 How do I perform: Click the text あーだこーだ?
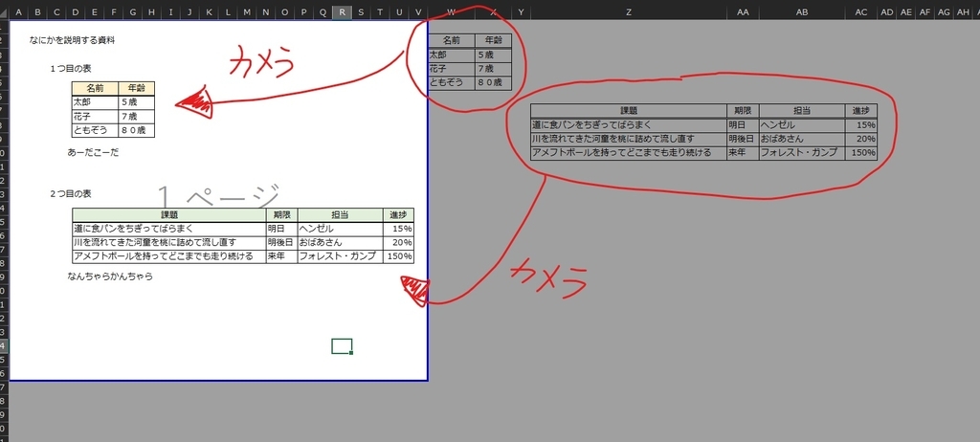(93, 152)
